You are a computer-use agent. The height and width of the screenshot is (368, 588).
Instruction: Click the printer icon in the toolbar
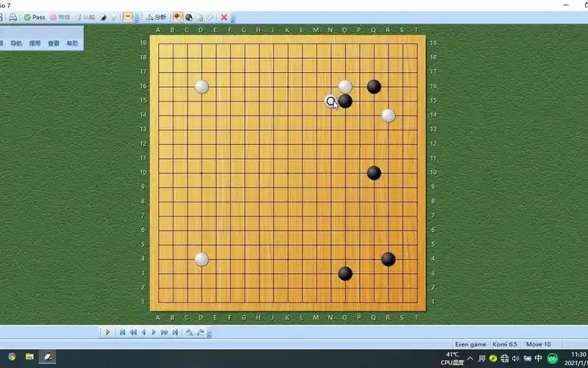coord(13,17)
